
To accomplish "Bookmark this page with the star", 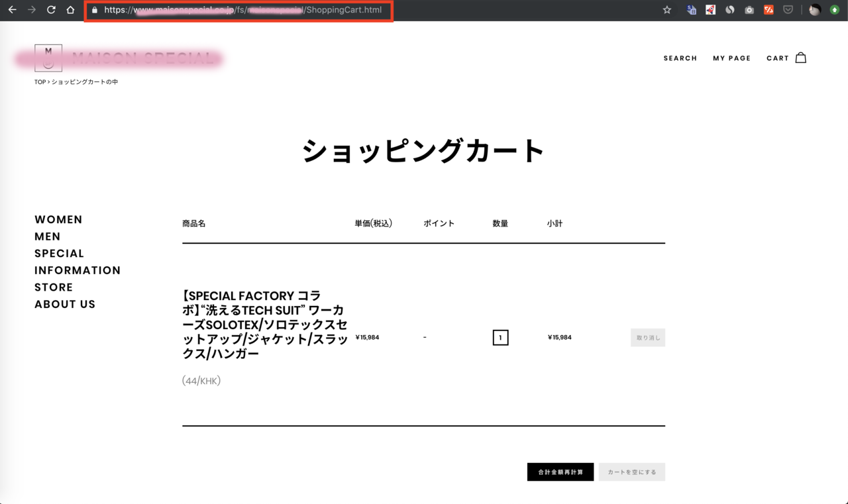I will 667,10.
